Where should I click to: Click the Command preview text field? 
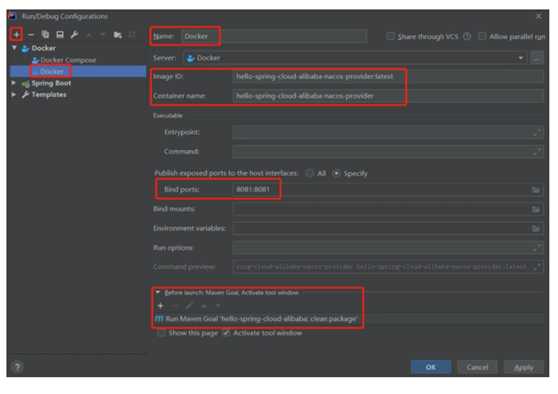[383, 267]
